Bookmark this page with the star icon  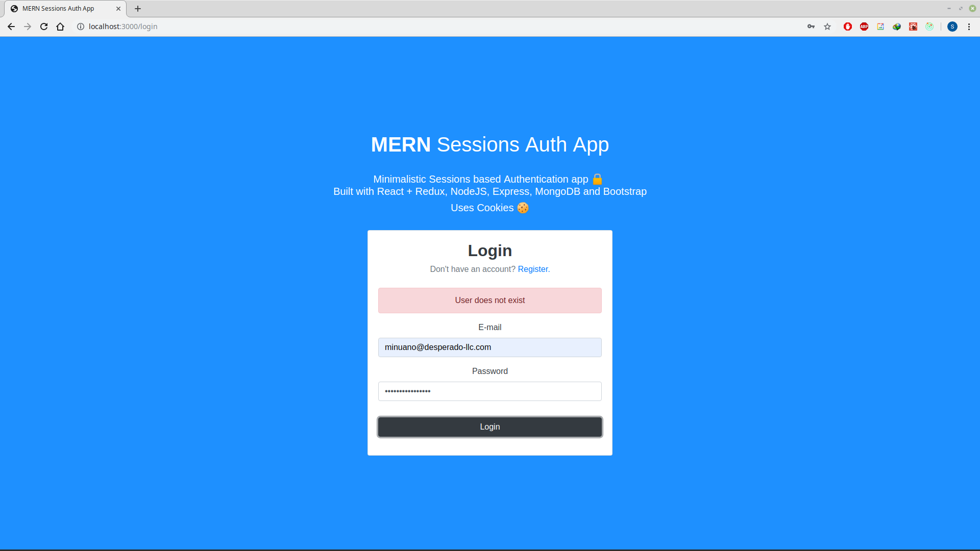click(x=827, y=27)
